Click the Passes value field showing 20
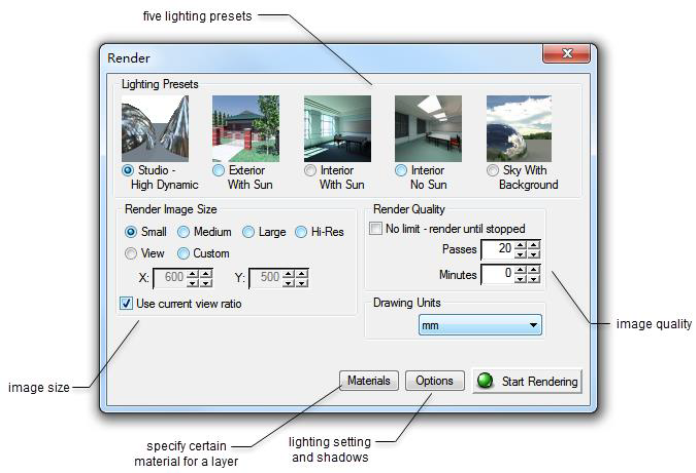The width and height of the screenshot is (696, 473). 498,249
